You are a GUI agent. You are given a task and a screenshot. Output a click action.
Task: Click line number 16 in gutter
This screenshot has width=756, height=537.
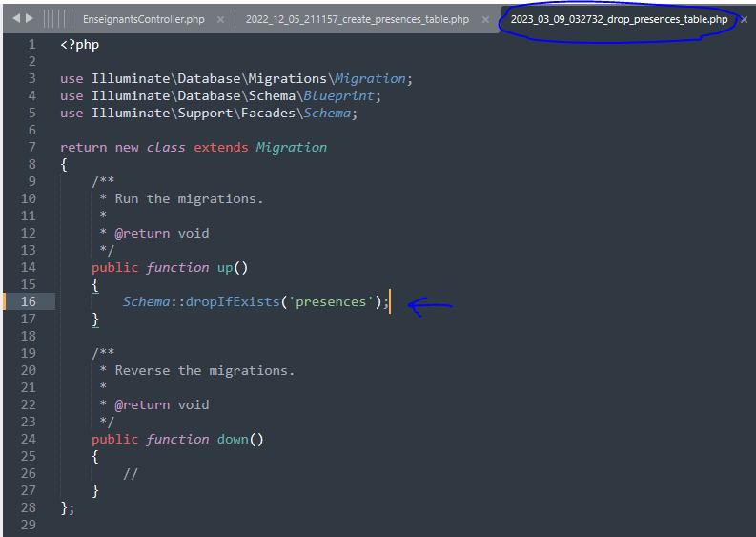29,301
